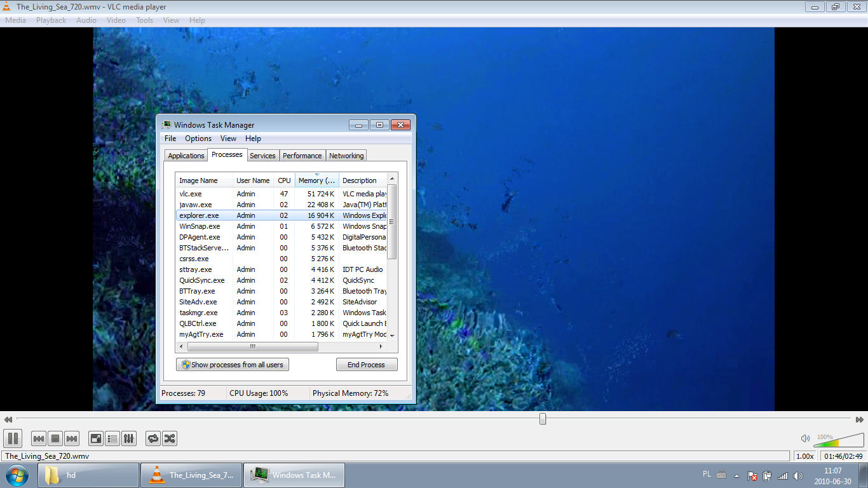Show the VLC playlist icon
Image resolution: width=868 pixels, height=488 pixels.
(112, 438)
